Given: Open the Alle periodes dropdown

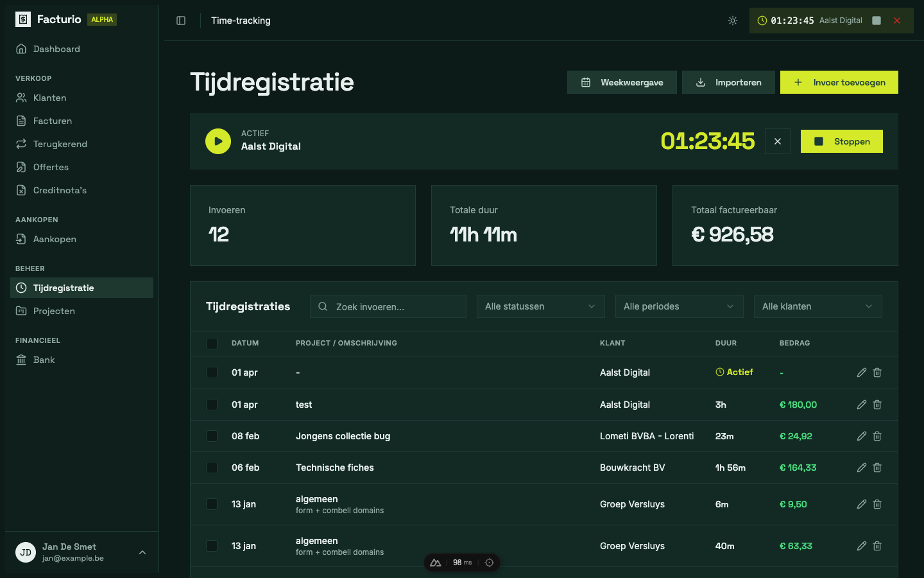Looking at the screenshot, I should (x=680, y=306).
